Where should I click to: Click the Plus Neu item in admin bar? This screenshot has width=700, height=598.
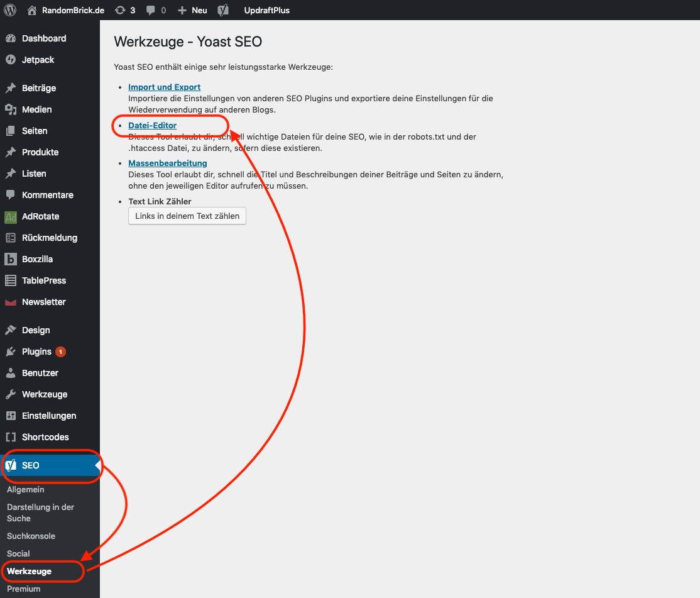[192, 10]
